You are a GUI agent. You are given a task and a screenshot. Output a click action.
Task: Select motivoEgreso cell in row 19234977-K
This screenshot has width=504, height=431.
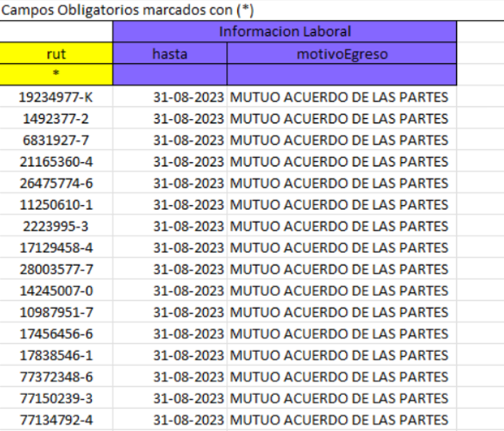342,97
